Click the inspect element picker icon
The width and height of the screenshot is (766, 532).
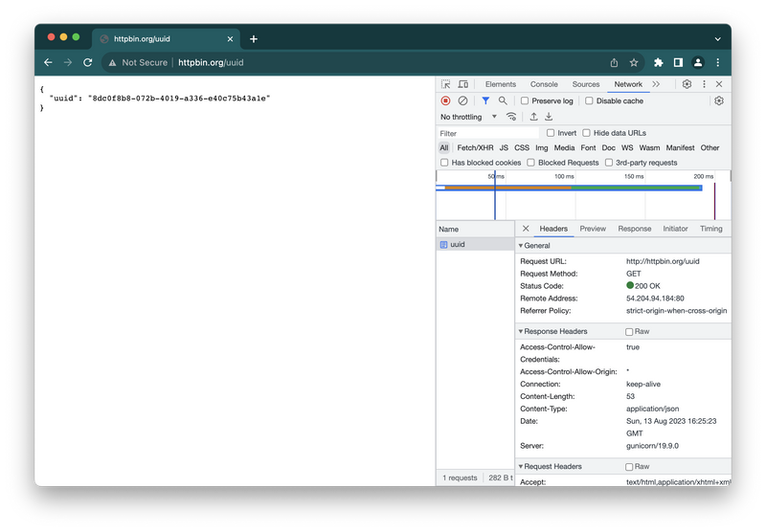[x=446, y=84]
